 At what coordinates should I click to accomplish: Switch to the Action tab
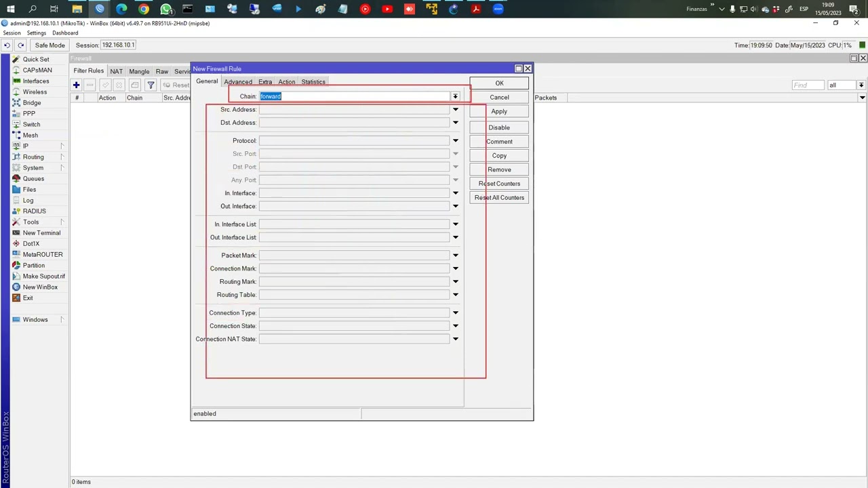point(287,82)
